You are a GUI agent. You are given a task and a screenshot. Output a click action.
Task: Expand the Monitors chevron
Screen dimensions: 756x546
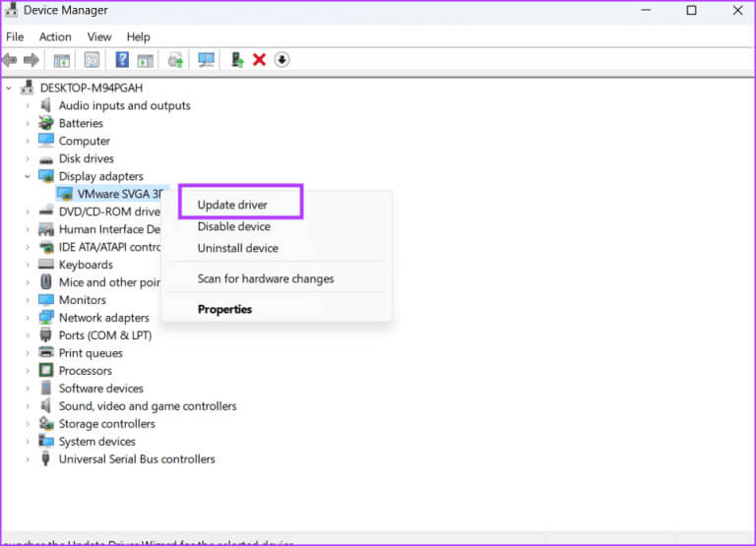click(x=28, y=300)
